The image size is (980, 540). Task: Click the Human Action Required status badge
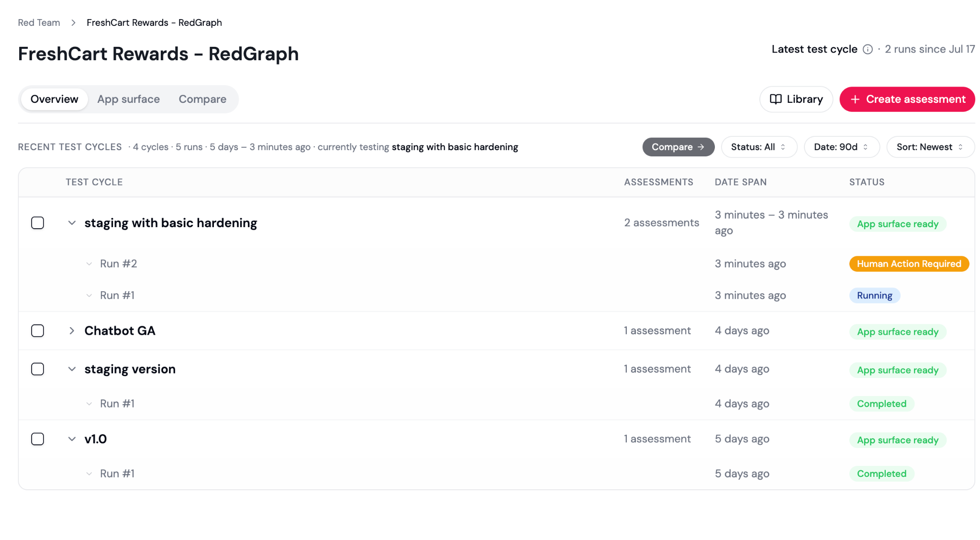pyautogui.click(x=909, y=264)
